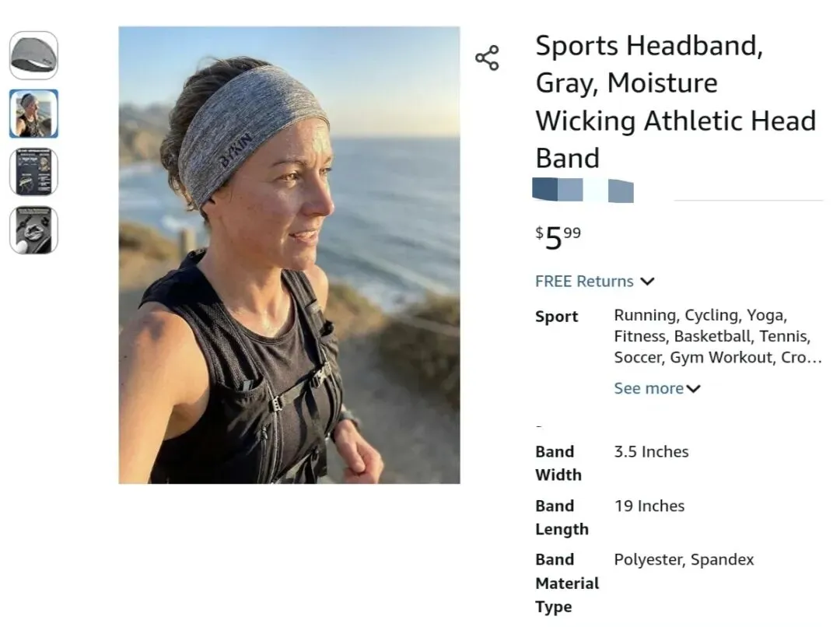
Task: Open the dark infographic thumbnail
Action: click(33, 172)
